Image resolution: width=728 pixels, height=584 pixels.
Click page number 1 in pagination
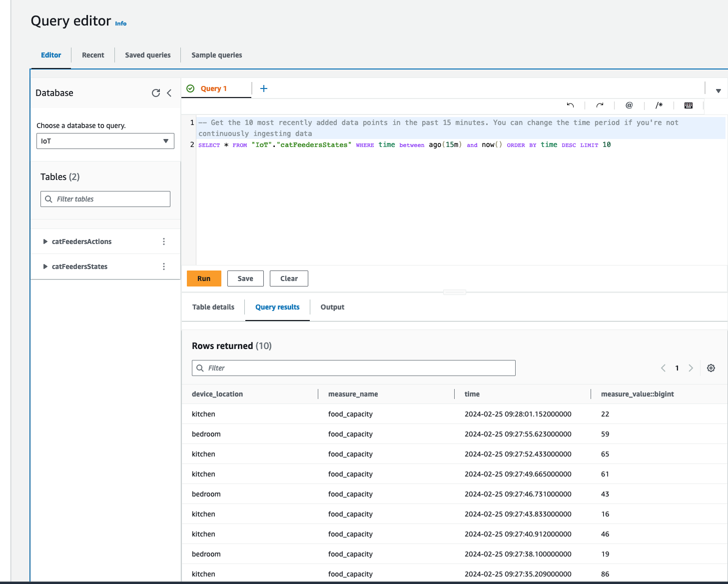pyautogui.click(x=677, y=368)
